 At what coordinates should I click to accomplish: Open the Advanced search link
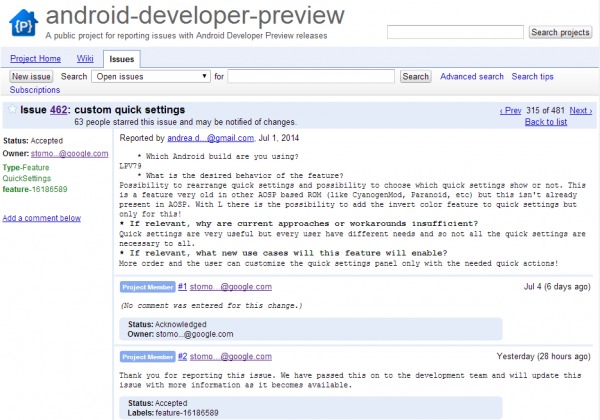tap(472, 77)
